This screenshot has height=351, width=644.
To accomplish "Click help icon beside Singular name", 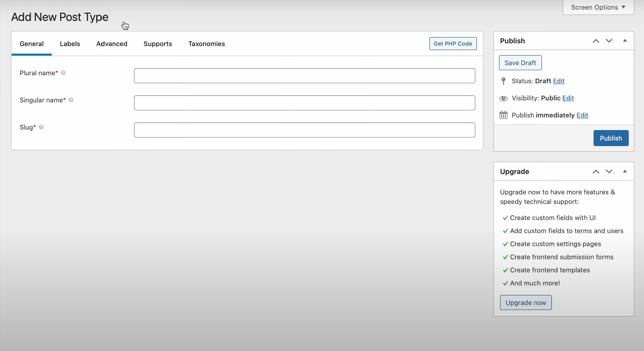I will point(71,100).
